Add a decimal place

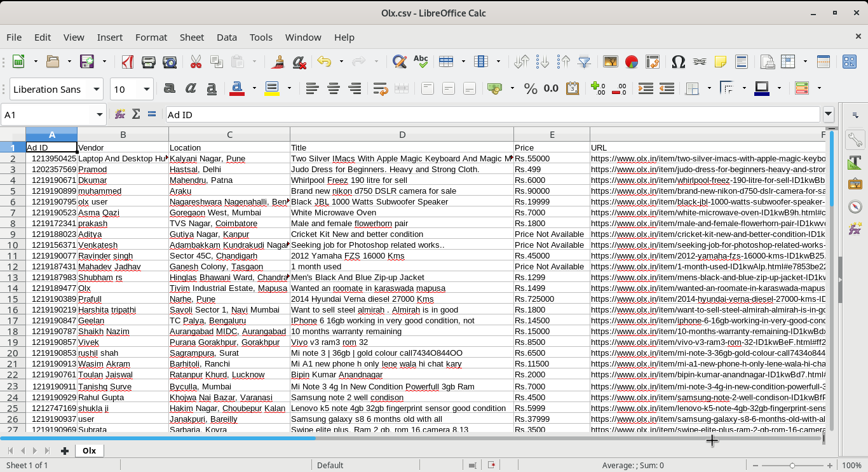[x=598, y=88]
